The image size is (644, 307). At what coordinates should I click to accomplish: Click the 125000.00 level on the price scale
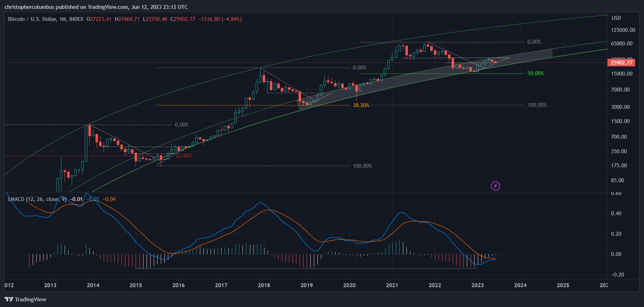623,30
